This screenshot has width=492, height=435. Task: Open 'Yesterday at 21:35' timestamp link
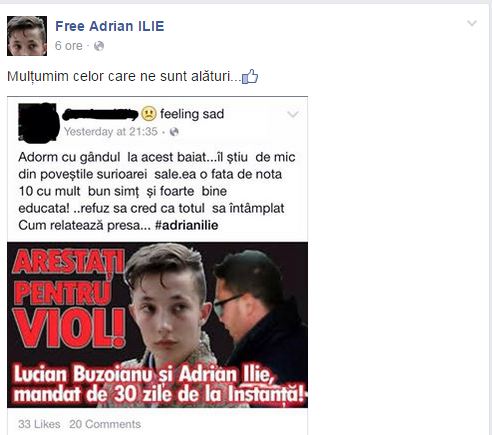111,132
